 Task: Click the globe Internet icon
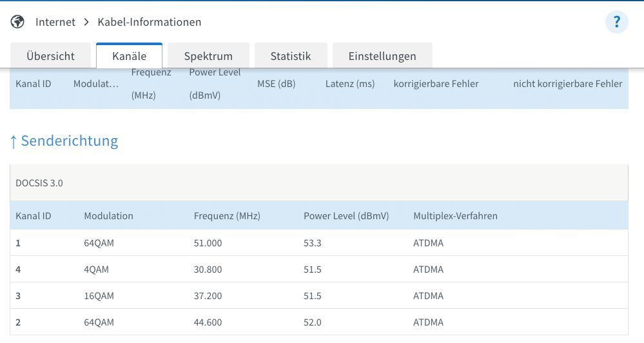(x=17, y=22)
